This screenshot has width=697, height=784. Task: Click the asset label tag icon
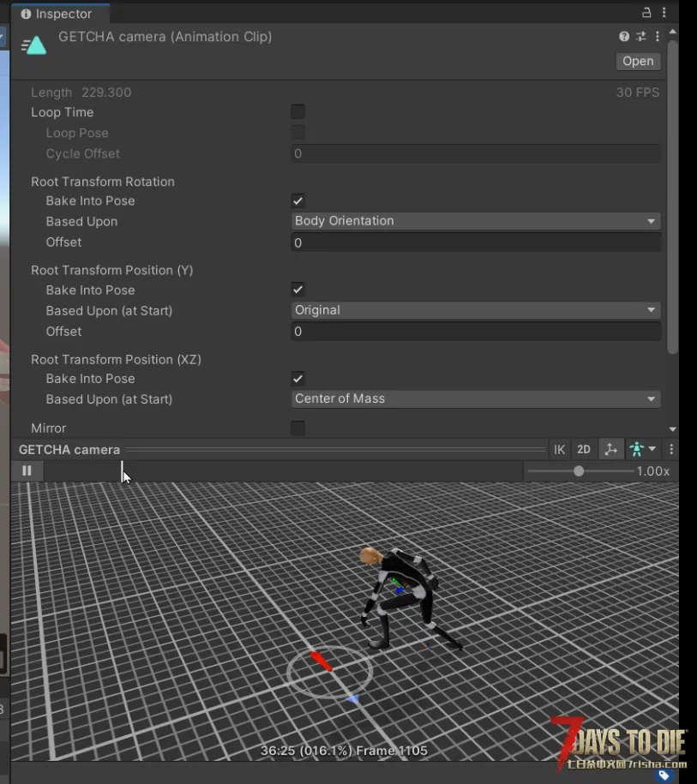pos(664,775)
